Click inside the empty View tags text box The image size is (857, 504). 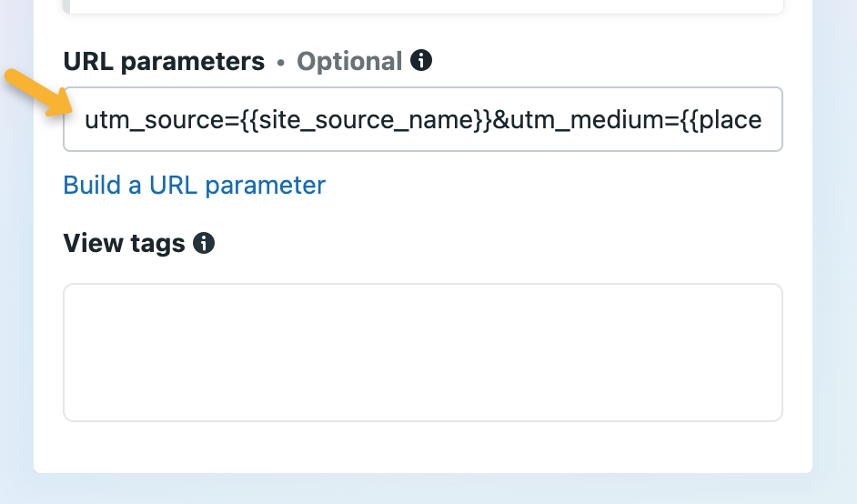click(423, 352)
